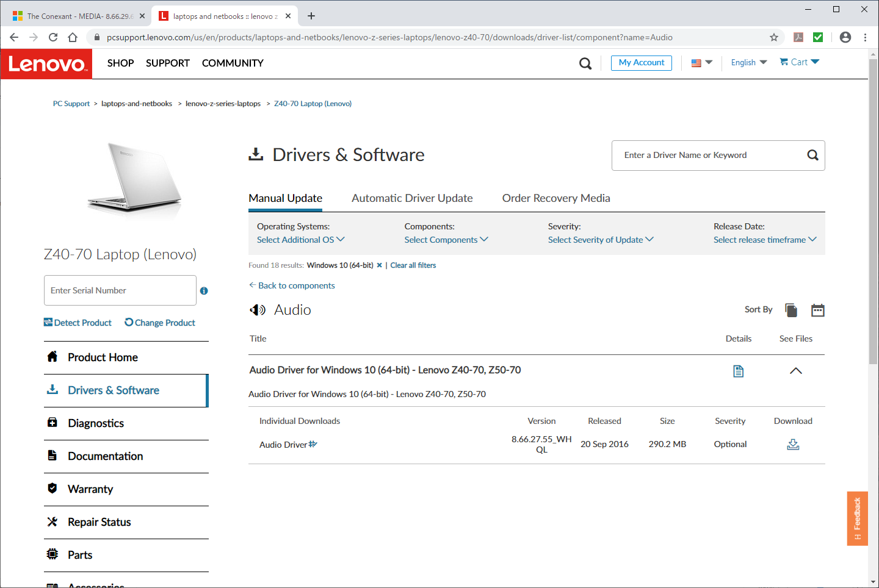Expand Select release timeframe dropdown

click(x=765, y=240)
